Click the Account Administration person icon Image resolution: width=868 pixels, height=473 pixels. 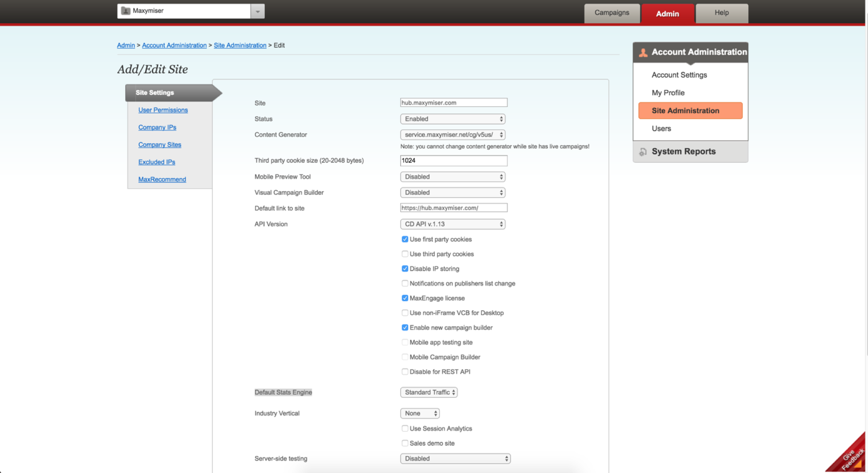[x=643, y=53]
